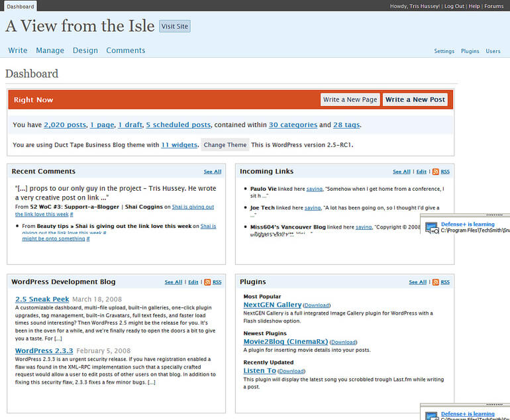The height and width of the screenshot is (420, 510).
Task: Open Movie2Blog (CinemaRx) plugin link
Action: 285,342
